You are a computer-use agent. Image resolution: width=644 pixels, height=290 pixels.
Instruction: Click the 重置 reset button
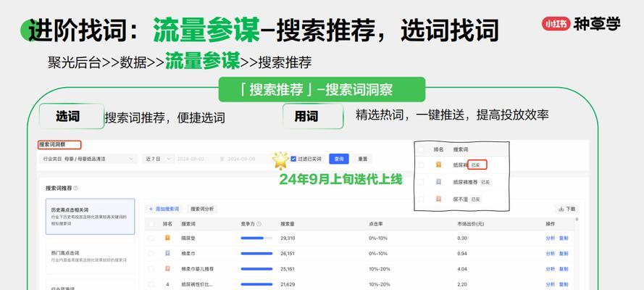(x=363, y=159)
